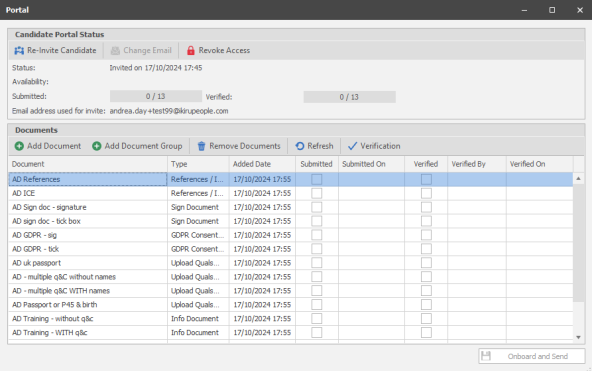Click the floppy disk icon on Onboard and Send

tap(486, 356)
